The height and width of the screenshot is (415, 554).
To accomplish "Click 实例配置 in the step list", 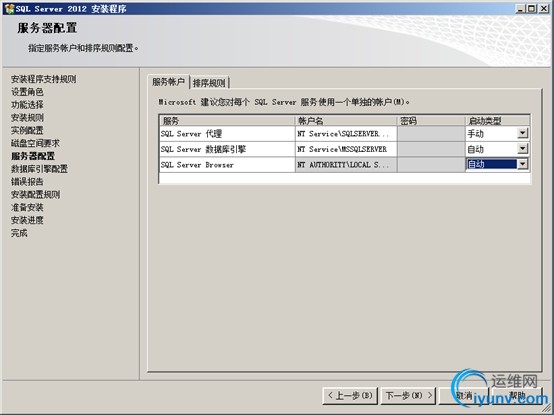I will tap(27, 130).
